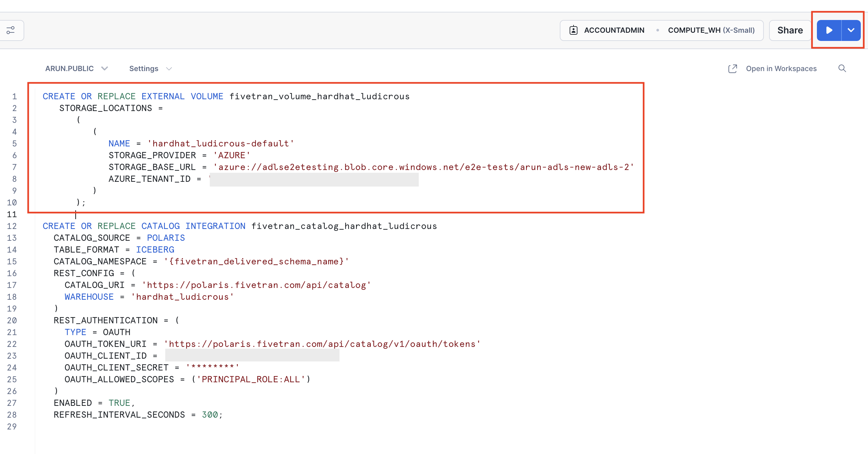Expand the ARUN.PUBLIC database schema dropdown
This screenshot has width=868, height=454.
77,68
